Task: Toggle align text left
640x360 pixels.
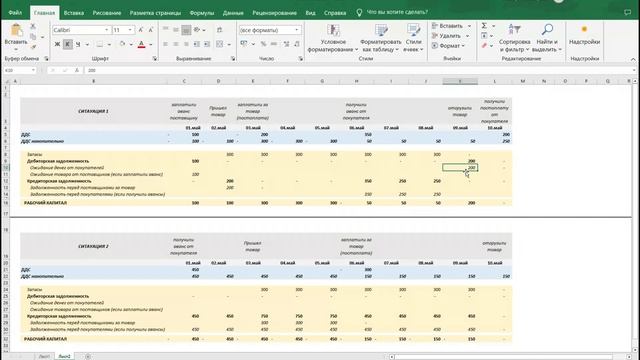Action: (165, 44)
